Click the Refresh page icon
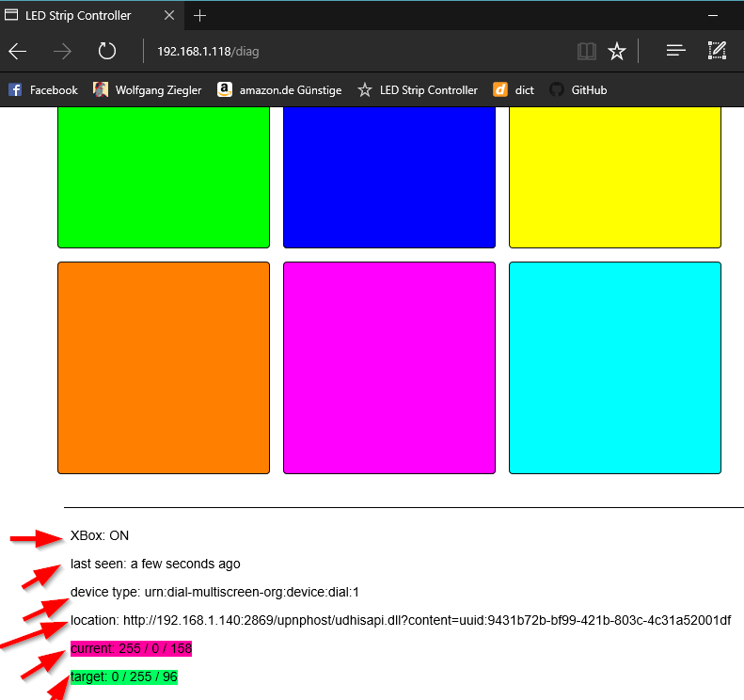 (x=107, y=52)
